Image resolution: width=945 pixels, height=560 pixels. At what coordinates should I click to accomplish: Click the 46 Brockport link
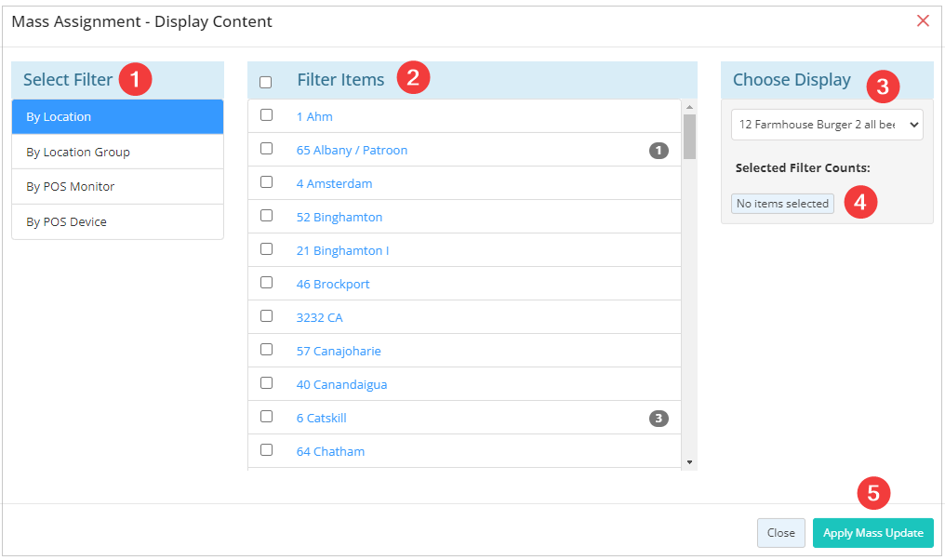(x=333, y=285)
